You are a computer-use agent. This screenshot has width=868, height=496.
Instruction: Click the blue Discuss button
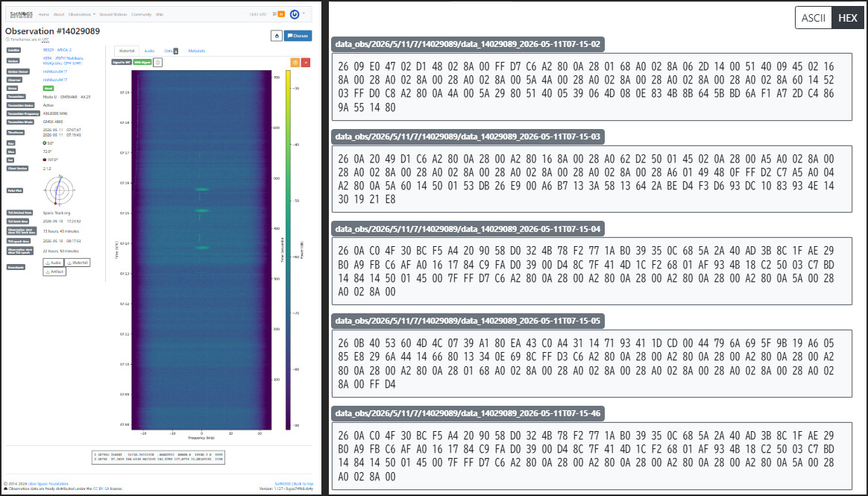[298, 36]
